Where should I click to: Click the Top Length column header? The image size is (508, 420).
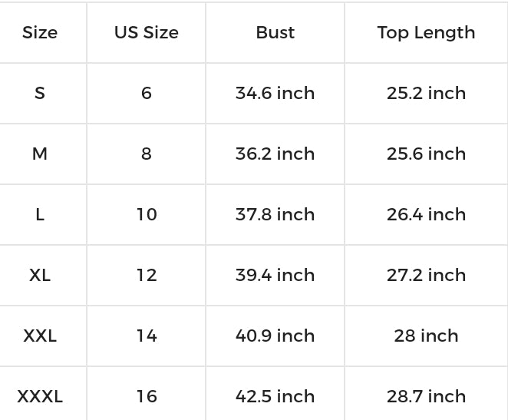tap(426, 32)
